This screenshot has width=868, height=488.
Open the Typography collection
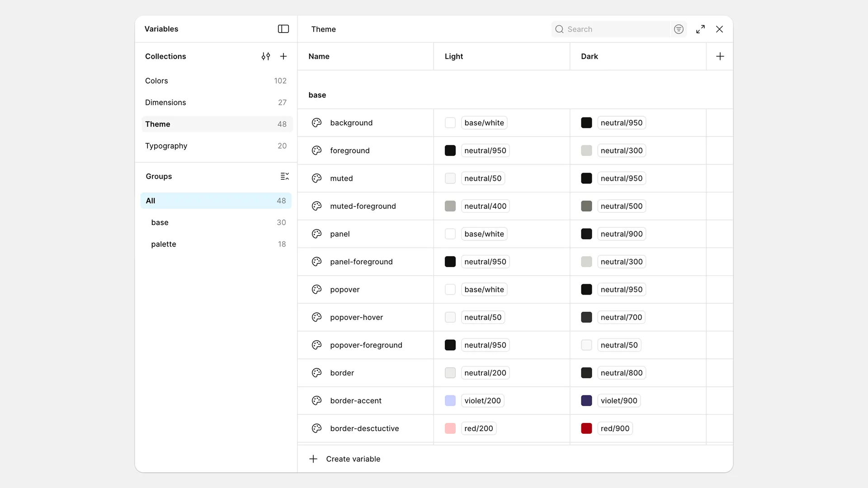166,145
